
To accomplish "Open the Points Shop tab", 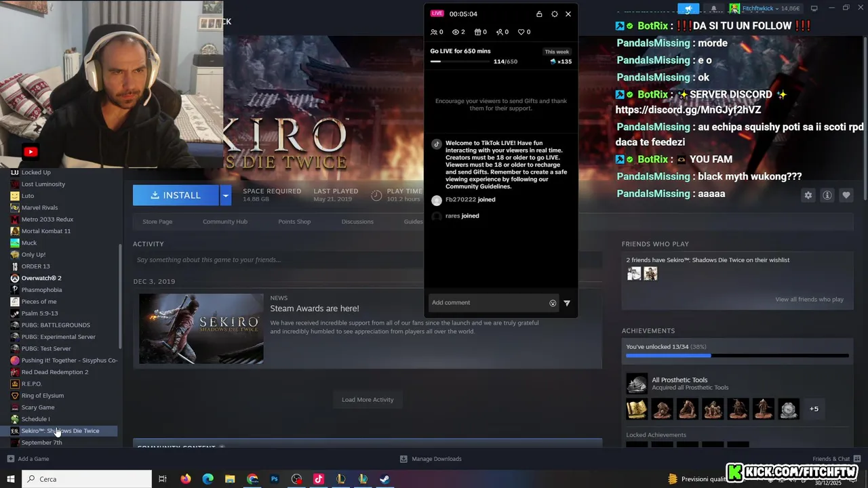I will 294,222.
